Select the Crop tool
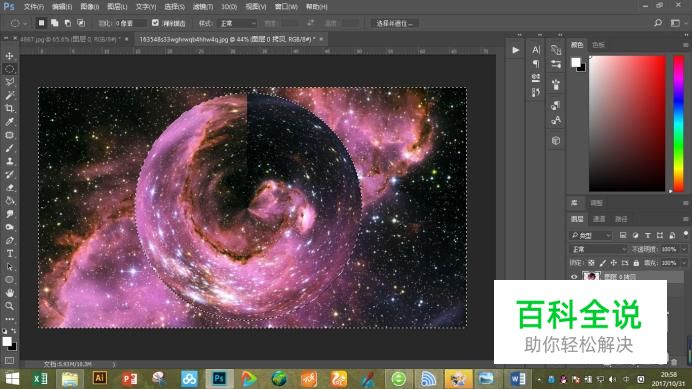The width and height of the screenshot is (692, 389). (9, 109)
